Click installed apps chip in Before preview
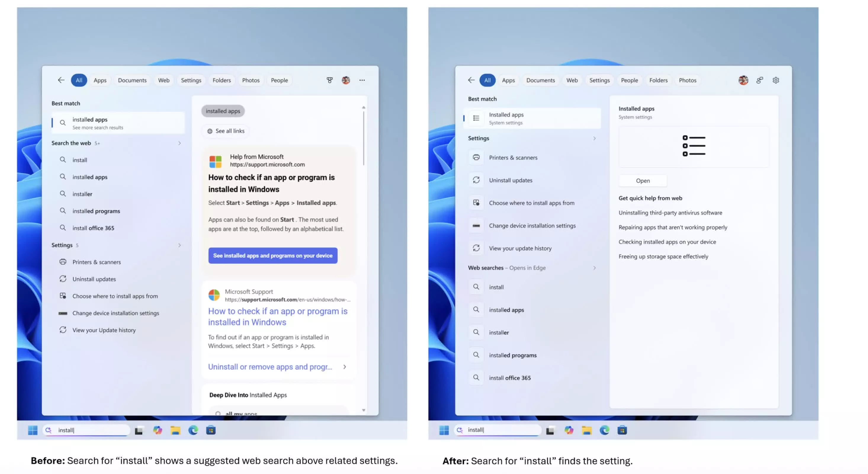868x474 pixels. pyautogui.click(x=223, y=111)
